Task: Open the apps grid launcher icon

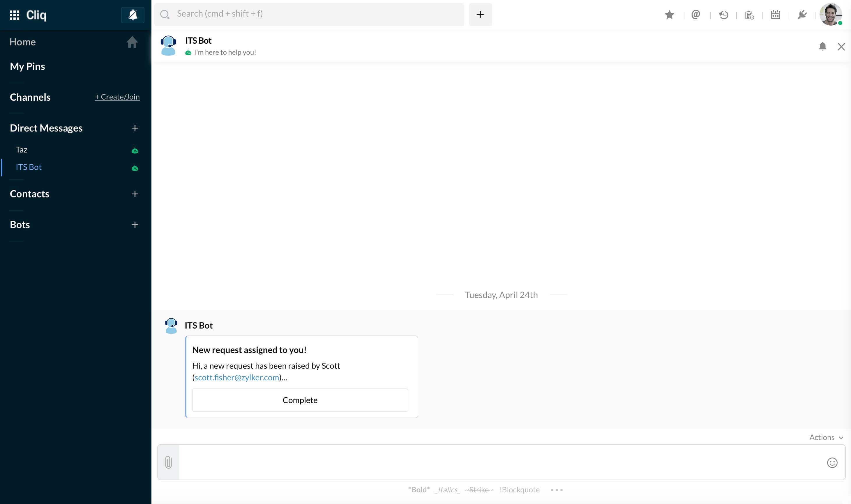Action: point(14,15)
